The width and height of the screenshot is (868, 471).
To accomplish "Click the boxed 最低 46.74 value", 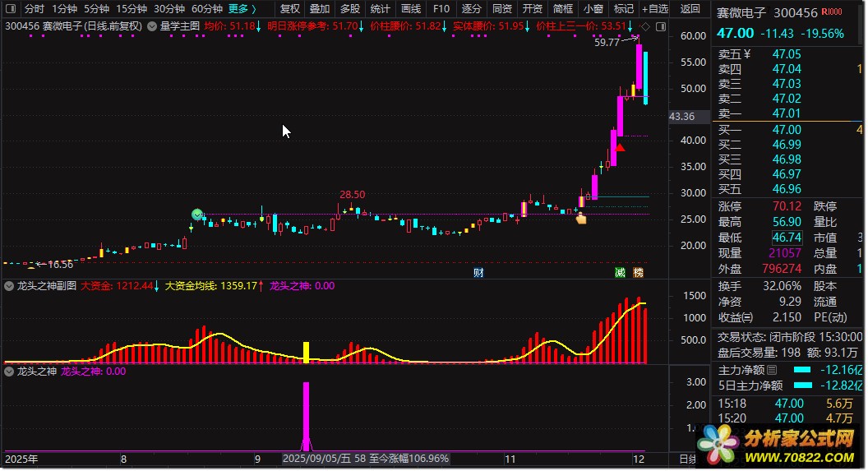I will point(787,238).
